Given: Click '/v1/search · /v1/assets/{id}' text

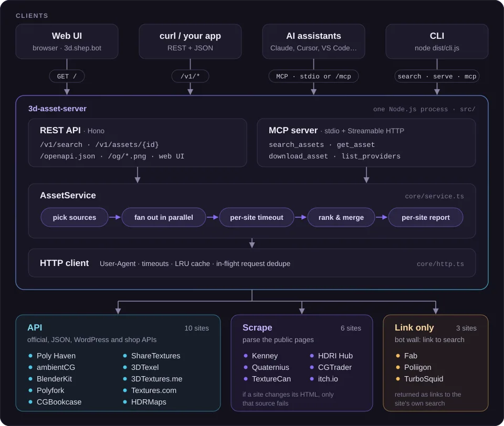Looking at the screenshot, I should tap(99, 145).
